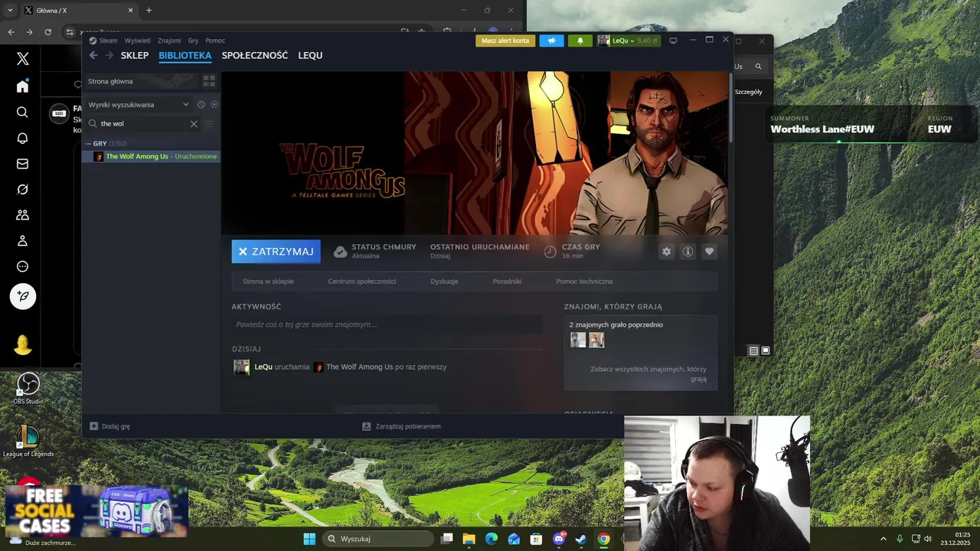Viewport: 980px width, 551px height.
Task: Open the Steam menu
Action: click(103, 41)
